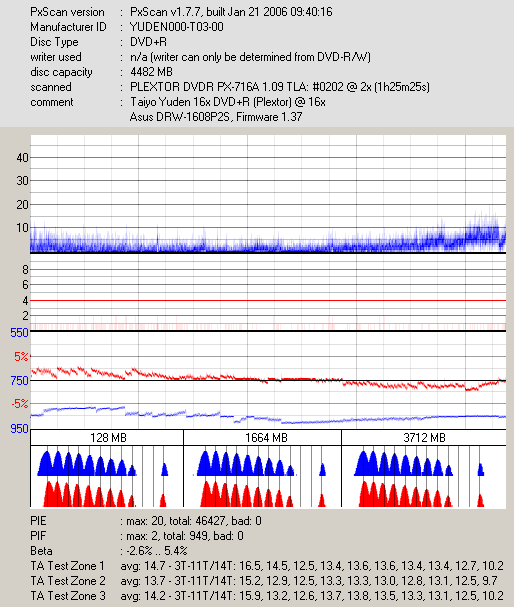Click the disc capacity 4482 MB value
The width and height of the screenshot is (514, 607).
tap(151, 72)
